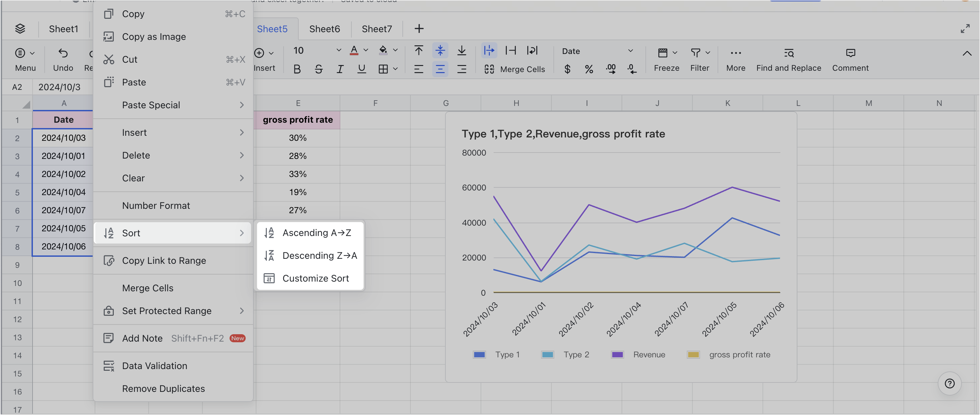Open the Date number format dropdown

point(598,51)
